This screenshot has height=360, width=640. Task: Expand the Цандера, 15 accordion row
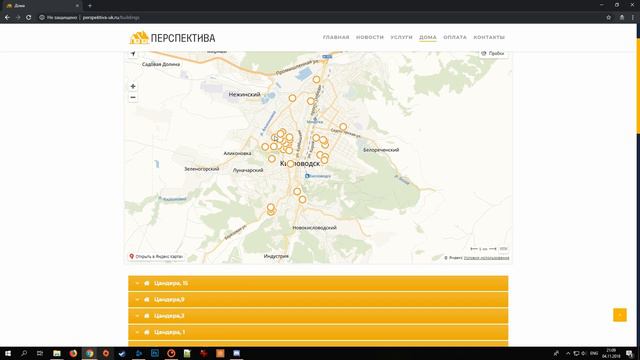(318, 283)
